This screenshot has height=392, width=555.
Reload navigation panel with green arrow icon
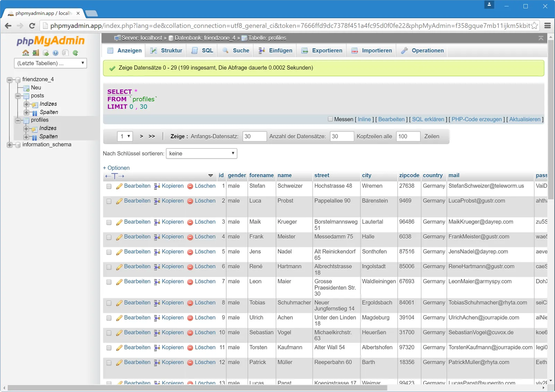tap(75, 53)
